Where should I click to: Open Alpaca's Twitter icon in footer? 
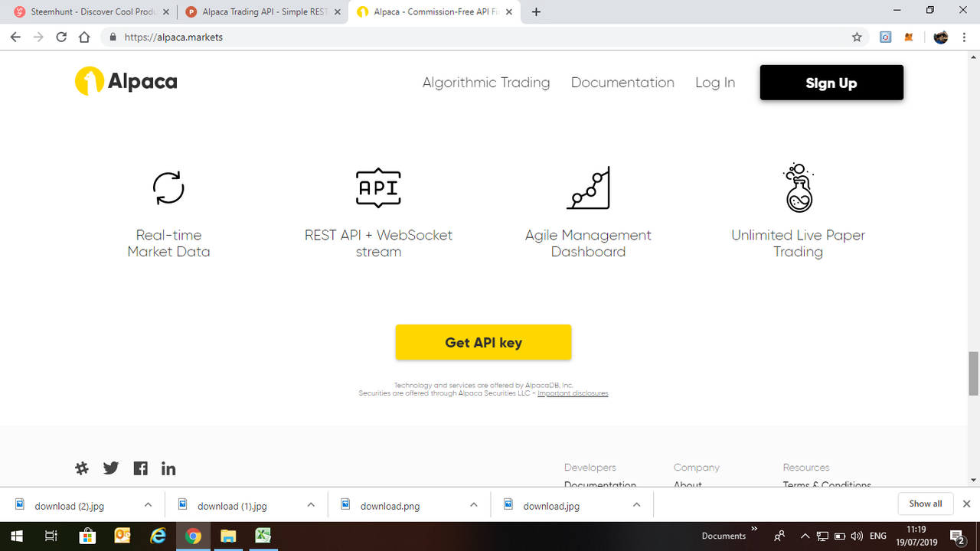111,468
